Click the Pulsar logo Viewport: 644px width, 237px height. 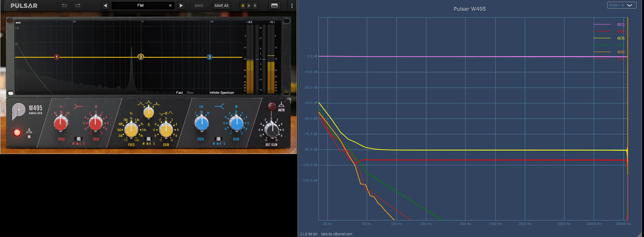click(x=20, y=6)
